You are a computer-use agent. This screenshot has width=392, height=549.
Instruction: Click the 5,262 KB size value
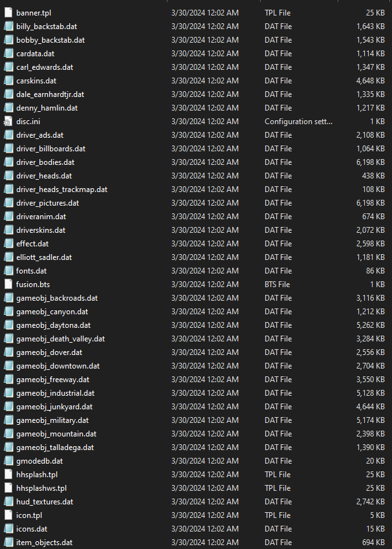pos(370,325)
